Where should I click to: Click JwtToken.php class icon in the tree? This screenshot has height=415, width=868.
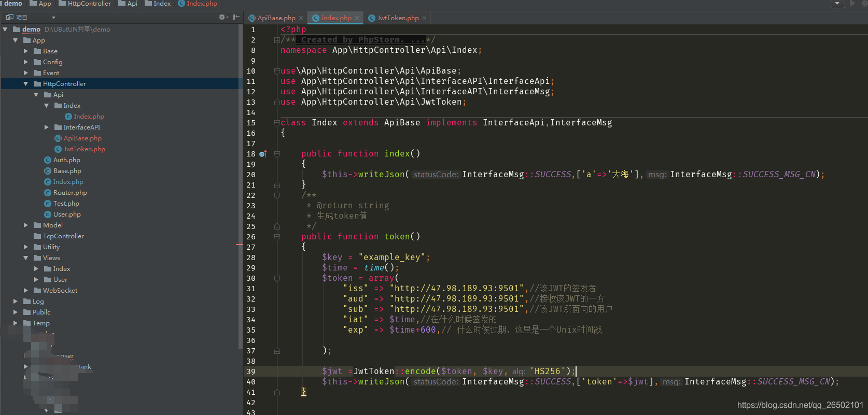(x=58, y=149)
